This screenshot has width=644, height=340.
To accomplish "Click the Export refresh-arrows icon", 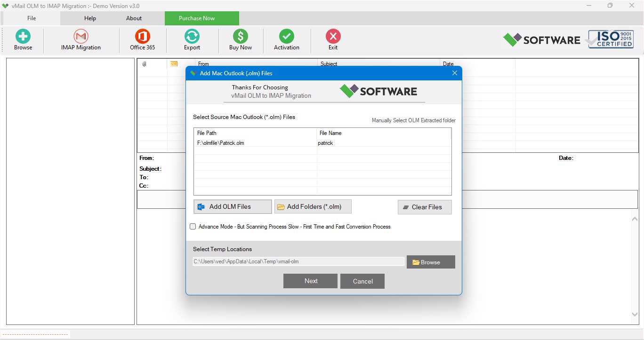I will pyautogui.click(x=192, y=36).
